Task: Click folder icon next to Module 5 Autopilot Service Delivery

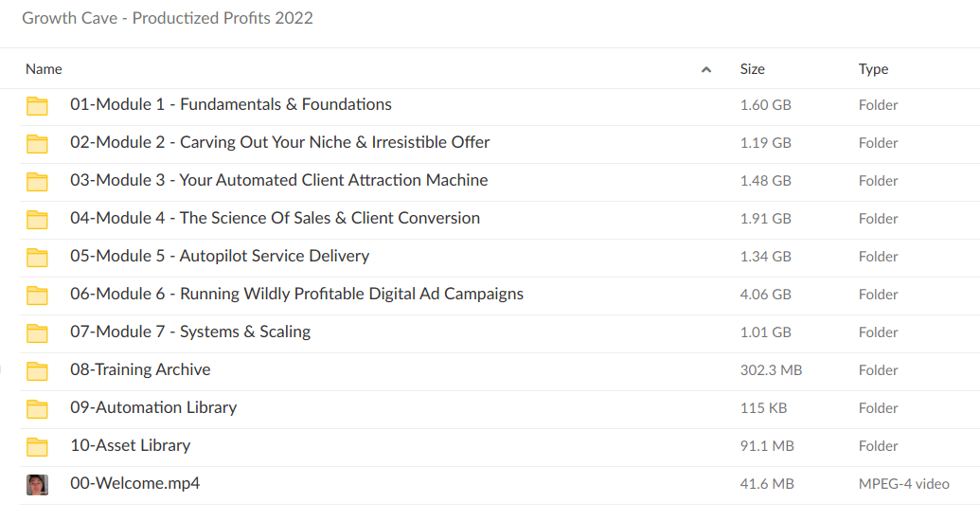Action: [37, 257]
